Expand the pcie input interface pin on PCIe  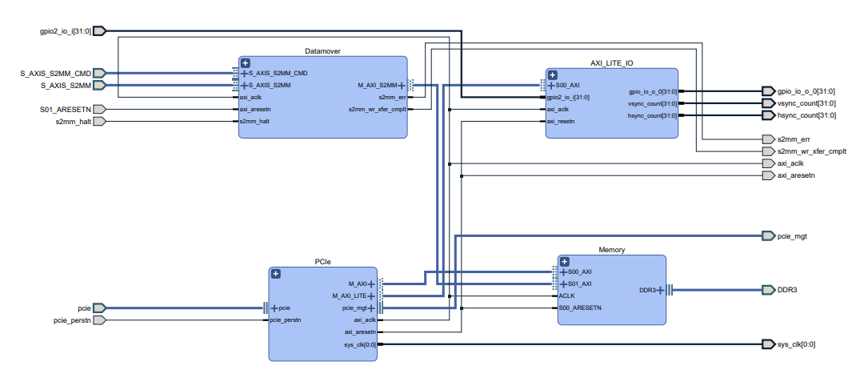pos(274,308)
